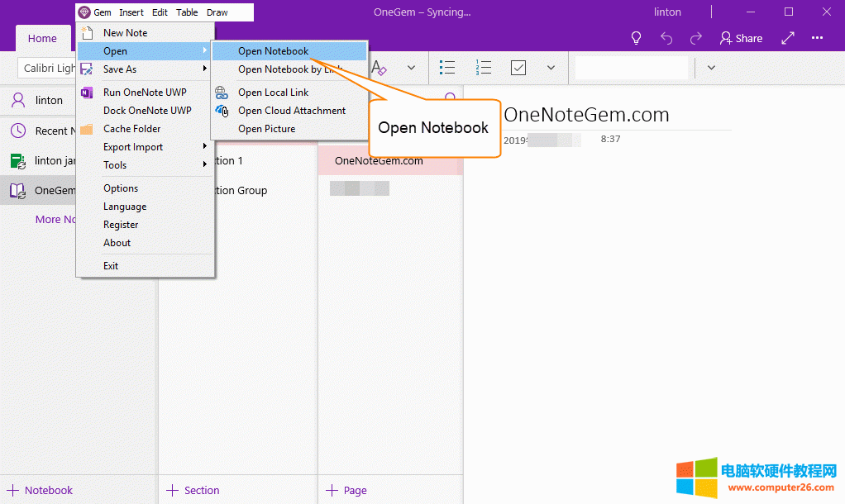Apply highlight color with the A swatch
Viewport: 845px width, 504px height.
(x=380, y=67)
